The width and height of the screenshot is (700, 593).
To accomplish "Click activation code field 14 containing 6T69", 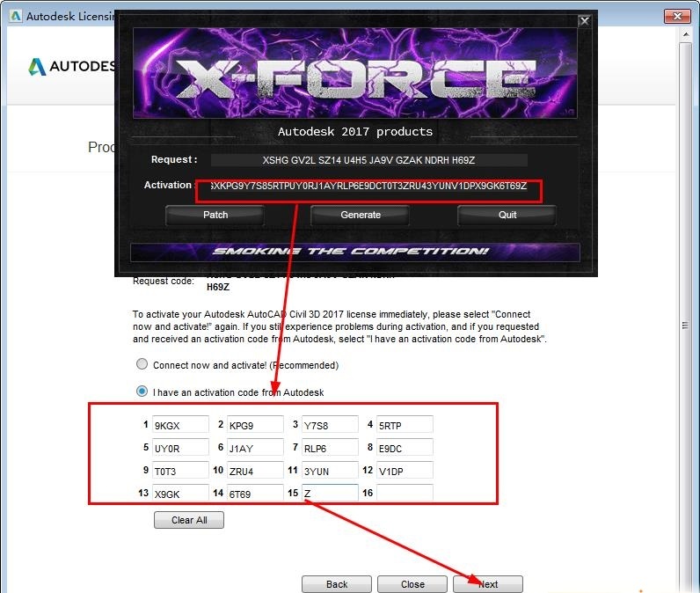I will pyautogui.click(x=255, y=493).
